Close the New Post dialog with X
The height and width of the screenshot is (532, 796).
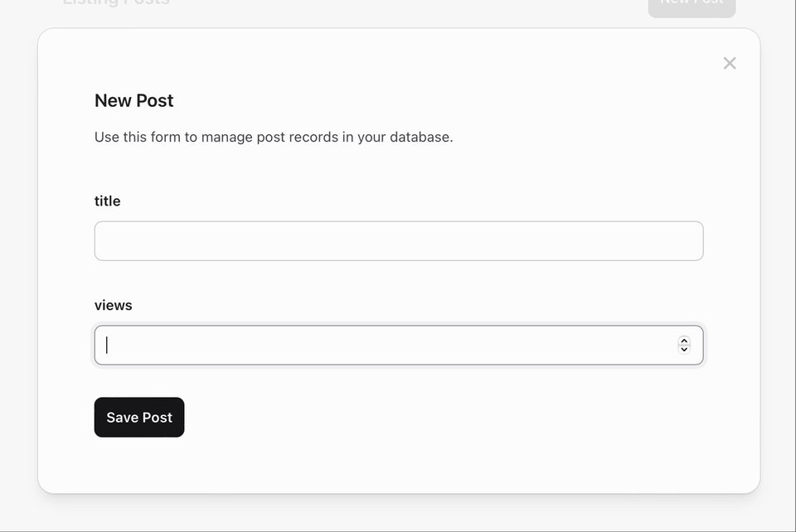730,64
